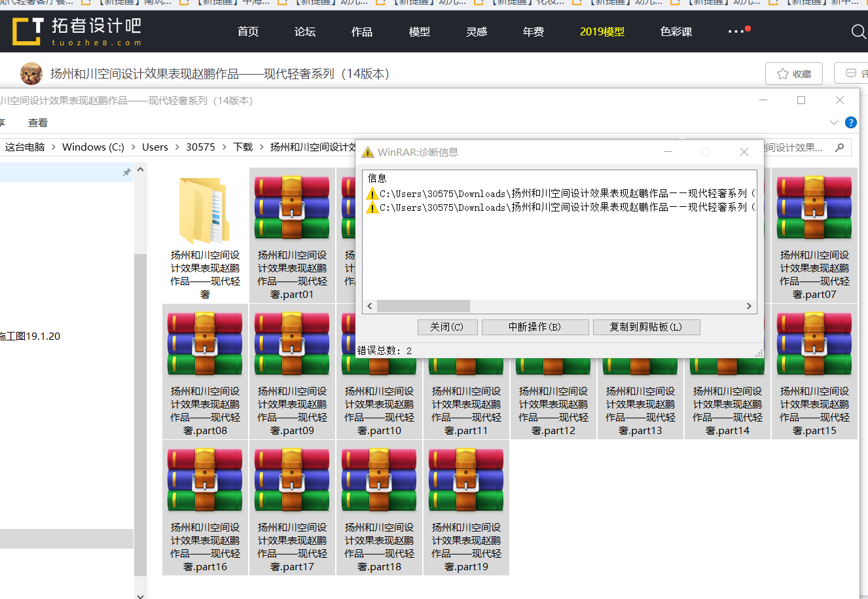Select the part19 RAR archive file
Screen dimensions: 868x599
coord(466,508)
